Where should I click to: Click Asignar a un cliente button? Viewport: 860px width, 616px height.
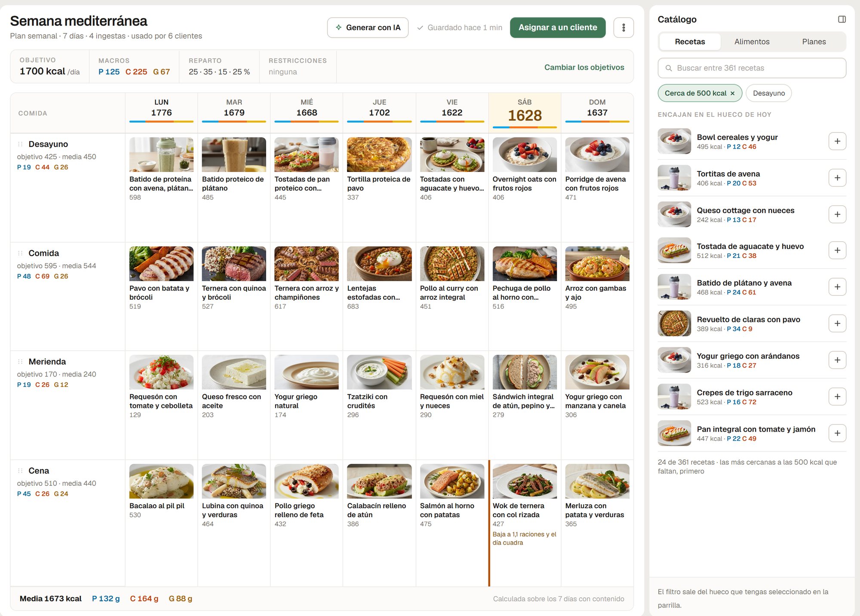[x=558, y=28]
